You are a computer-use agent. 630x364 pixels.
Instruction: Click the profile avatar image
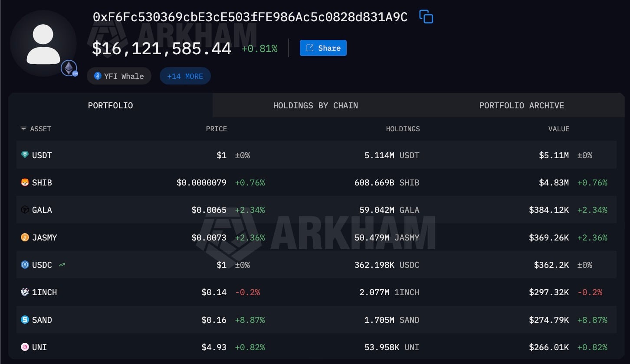43,44
